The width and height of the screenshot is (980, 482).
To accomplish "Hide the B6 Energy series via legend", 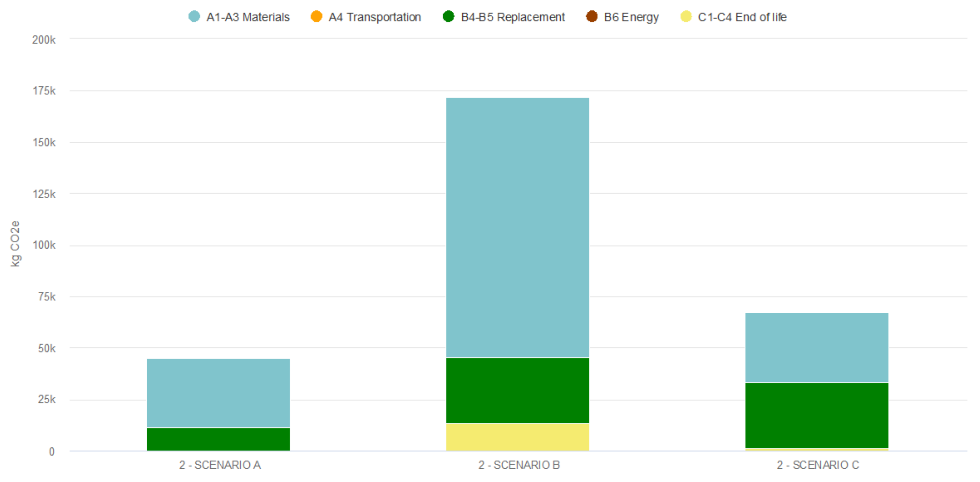I will click(631, 17).
